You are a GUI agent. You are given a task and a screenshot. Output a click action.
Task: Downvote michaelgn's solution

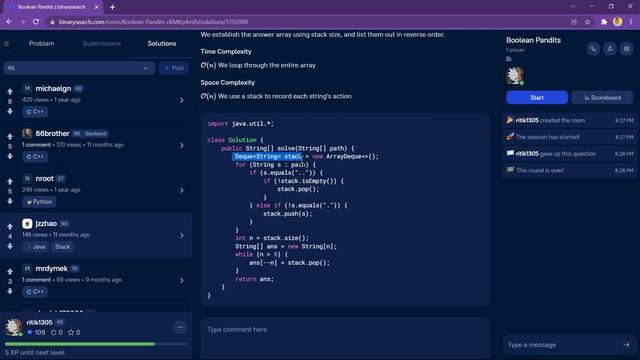[x=10, y=111]
